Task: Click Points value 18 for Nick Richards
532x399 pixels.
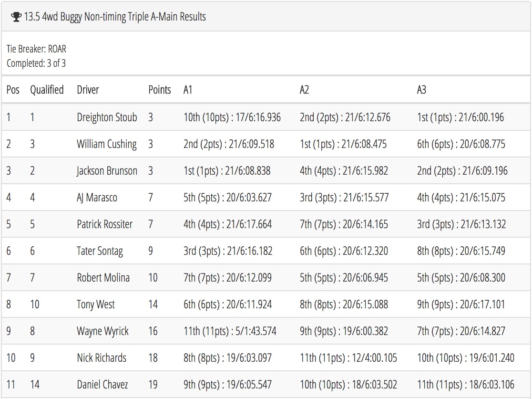Action: pyautogui.click(x=153, y=357)
